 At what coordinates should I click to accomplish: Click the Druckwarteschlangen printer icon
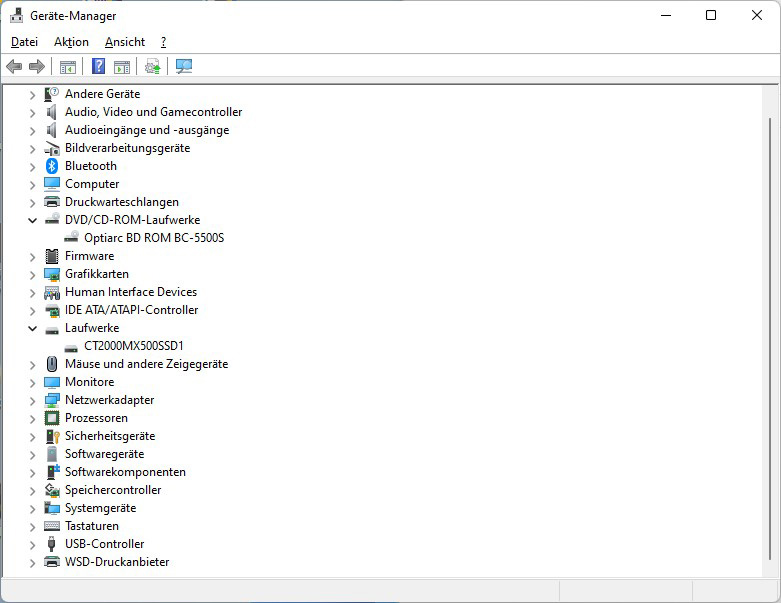(x=52, y=202)
